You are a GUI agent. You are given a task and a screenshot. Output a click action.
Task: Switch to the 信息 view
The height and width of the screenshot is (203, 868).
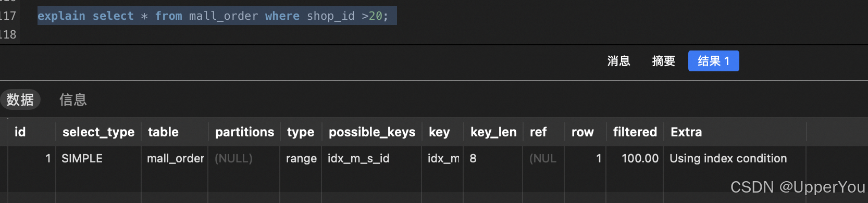point(73,99)
